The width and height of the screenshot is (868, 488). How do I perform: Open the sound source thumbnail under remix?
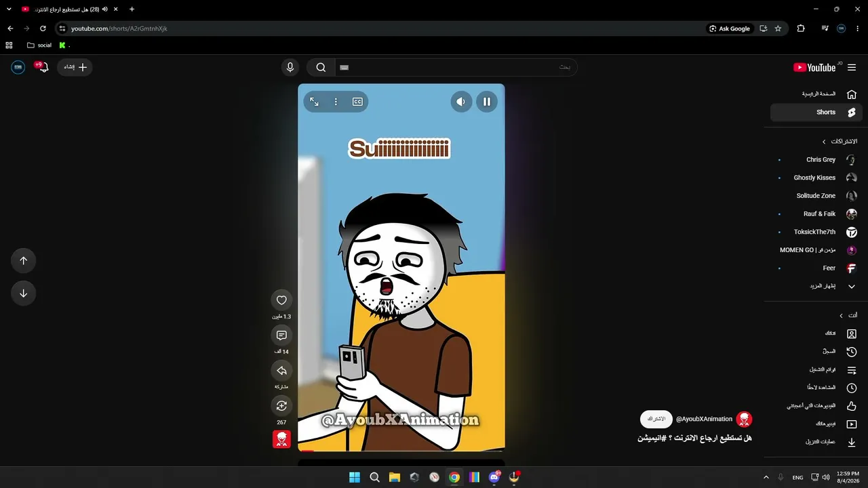pos(281,439)
